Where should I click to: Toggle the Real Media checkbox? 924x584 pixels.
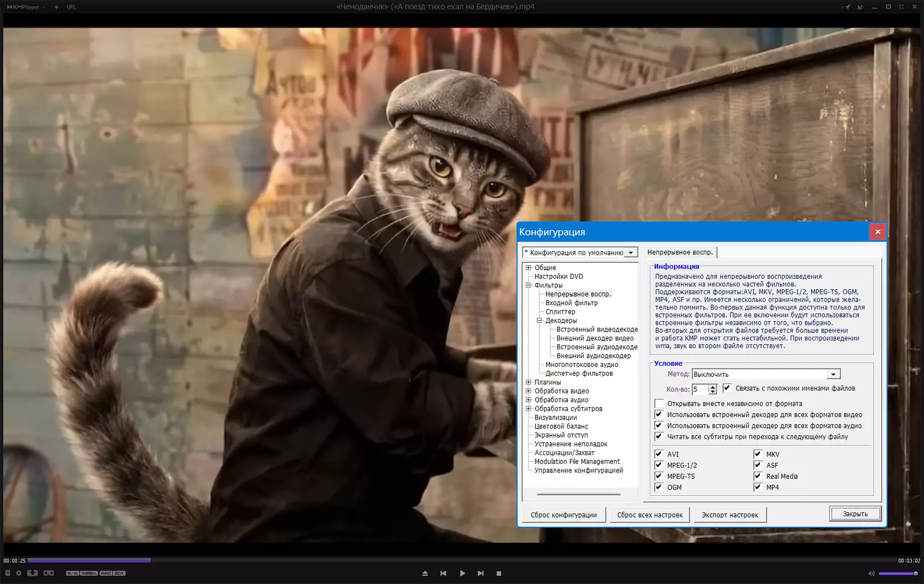[758, 476]
